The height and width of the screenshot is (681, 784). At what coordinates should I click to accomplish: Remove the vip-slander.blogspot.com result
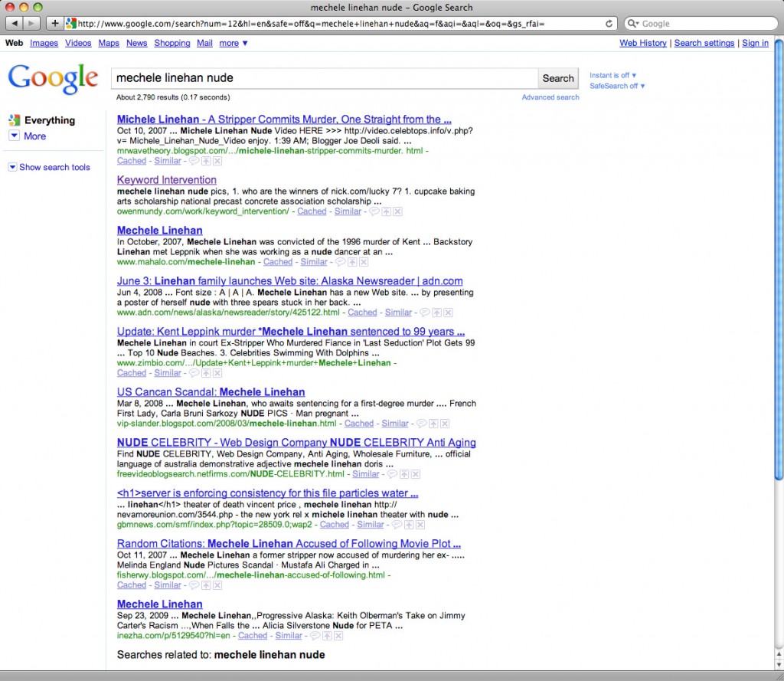445,424
